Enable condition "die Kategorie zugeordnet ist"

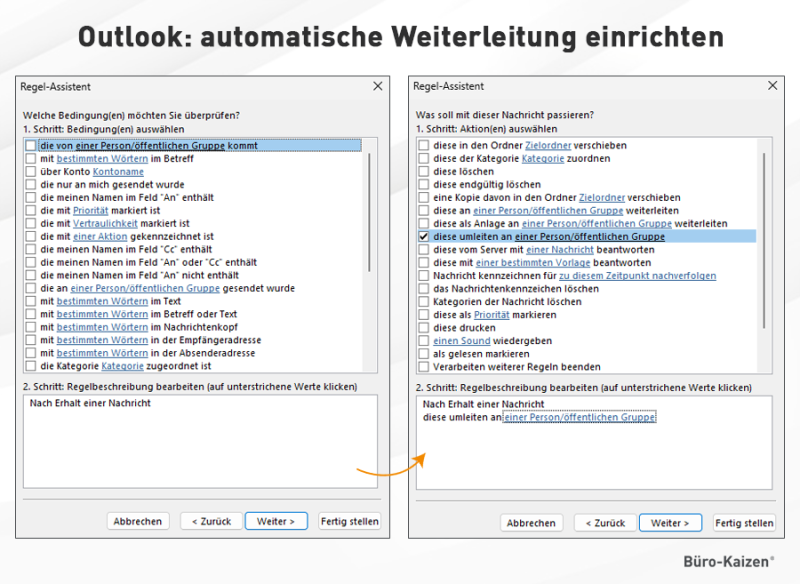pos(30,366)
